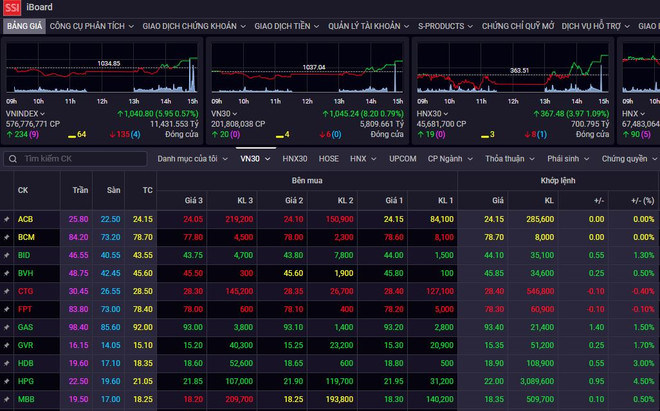660x411 pixels.
Task: Open CTG stock symbol
Action: (25, 291)
